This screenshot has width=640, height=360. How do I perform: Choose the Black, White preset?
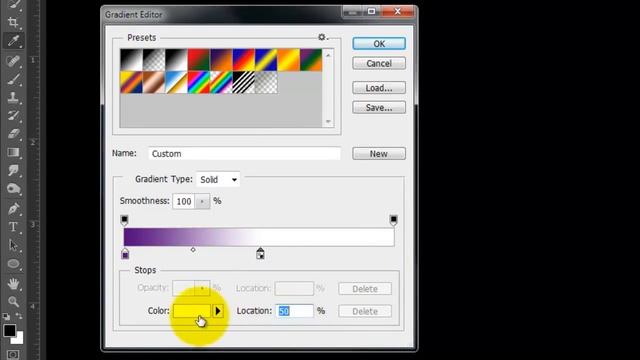coord(176,60)
